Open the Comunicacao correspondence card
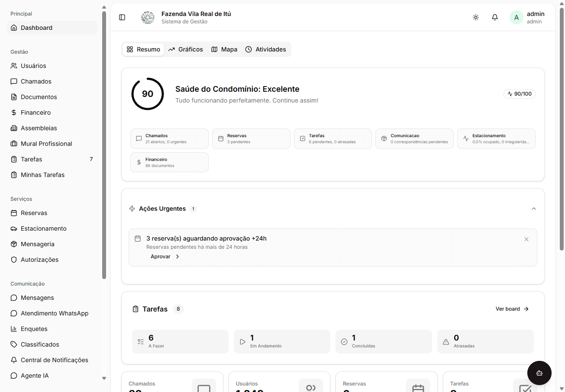 (414, 138)
